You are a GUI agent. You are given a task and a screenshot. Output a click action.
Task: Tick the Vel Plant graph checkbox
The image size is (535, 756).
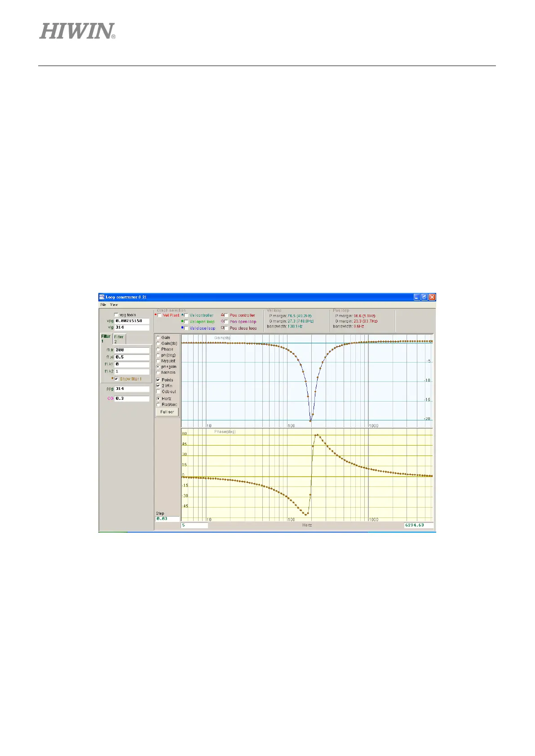coord(159,315)
